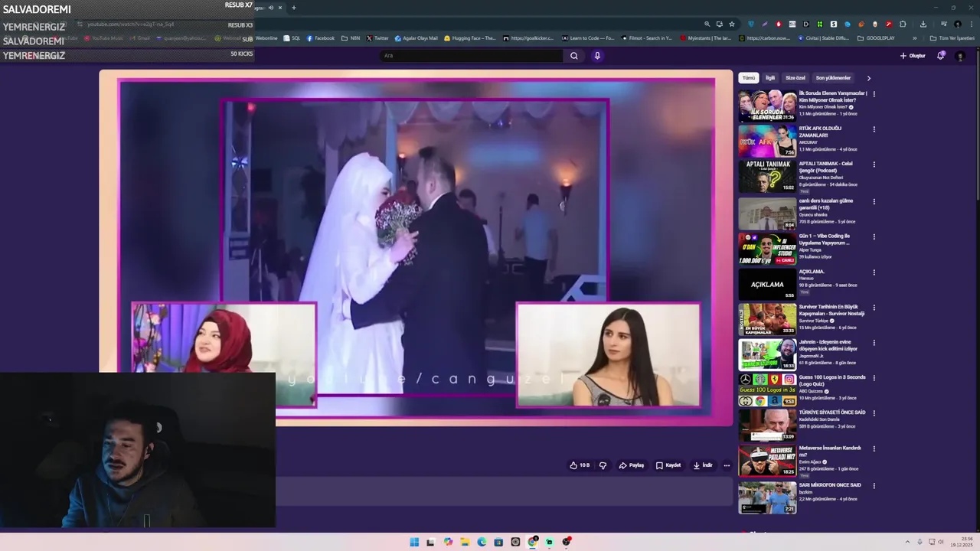The height and width of the screenshot is (551, 980).
Task: Click the Kim Milyoner Olmak İster channel name
Action: [822, 107]
